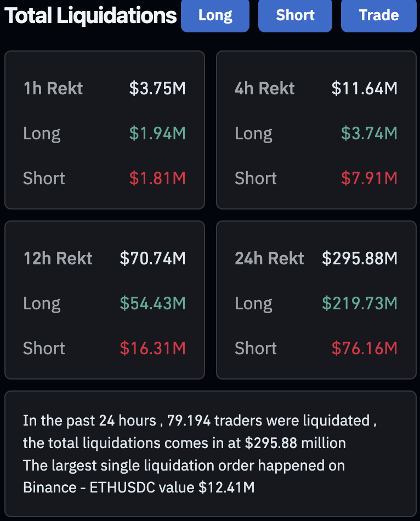420x521 pixels.
Task: Click the Long button
Action: [215, 15]
